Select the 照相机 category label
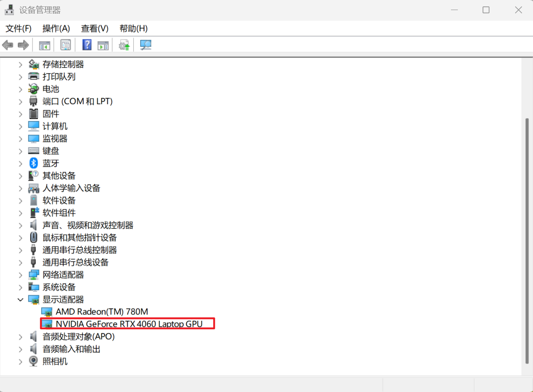The width and height of the screenshot is (533, 392). (x=55, y=361)
